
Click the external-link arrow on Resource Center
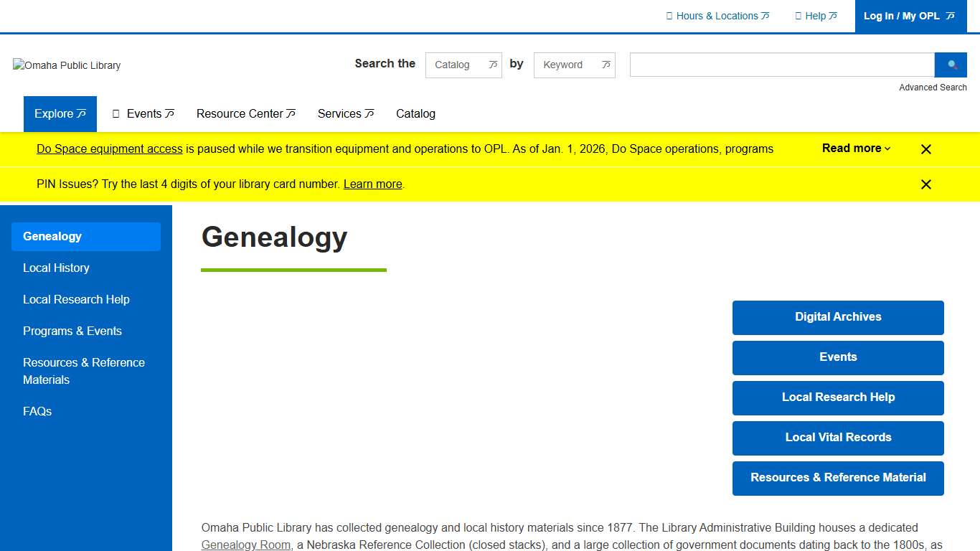click(x=292, y=113)
